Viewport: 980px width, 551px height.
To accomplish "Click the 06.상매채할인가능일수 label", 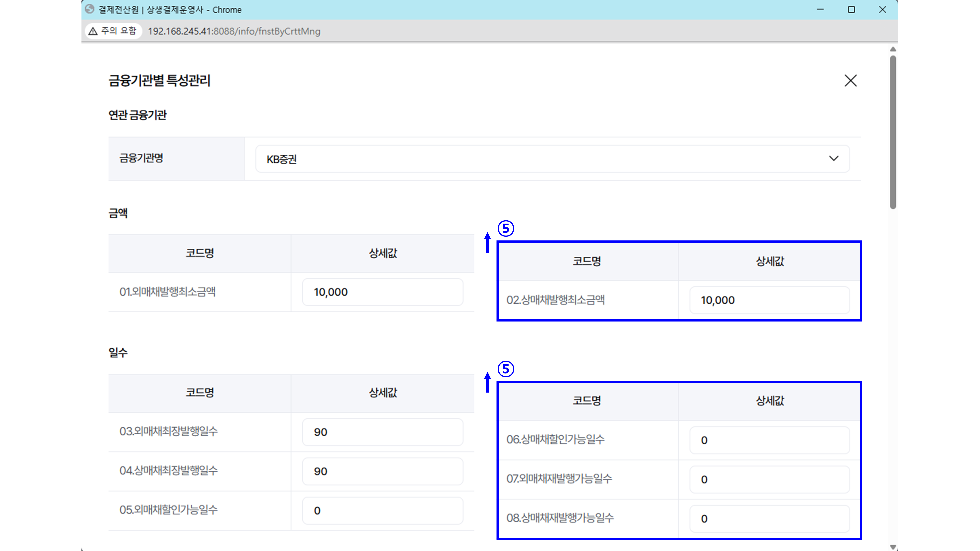I will (x=555, y=439).
